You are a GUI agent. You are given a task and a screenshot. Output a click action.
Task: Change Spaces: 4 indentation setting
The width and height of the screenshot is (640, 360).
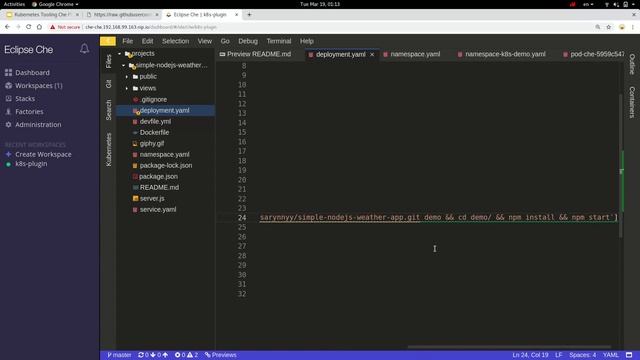click(582, 355)
